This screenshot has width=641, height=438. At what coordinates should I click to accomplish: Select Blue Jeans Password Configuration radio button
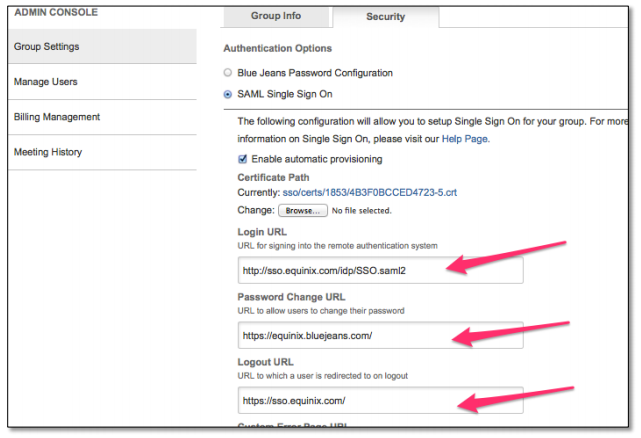(228, 73)
